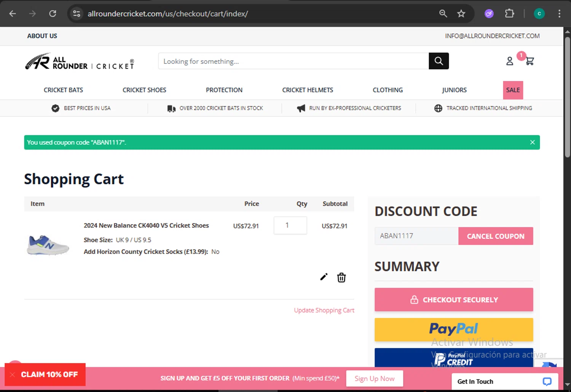The width and height of the screenshot is (571, 392).
Task: Open CRICKET SHOES menu
Action: point(144,90)
